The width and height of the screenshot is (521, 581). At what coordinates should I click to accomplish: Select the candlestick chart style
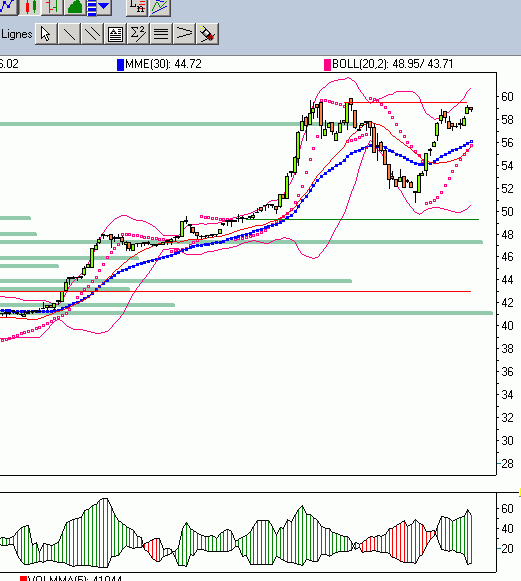(30, 7)
